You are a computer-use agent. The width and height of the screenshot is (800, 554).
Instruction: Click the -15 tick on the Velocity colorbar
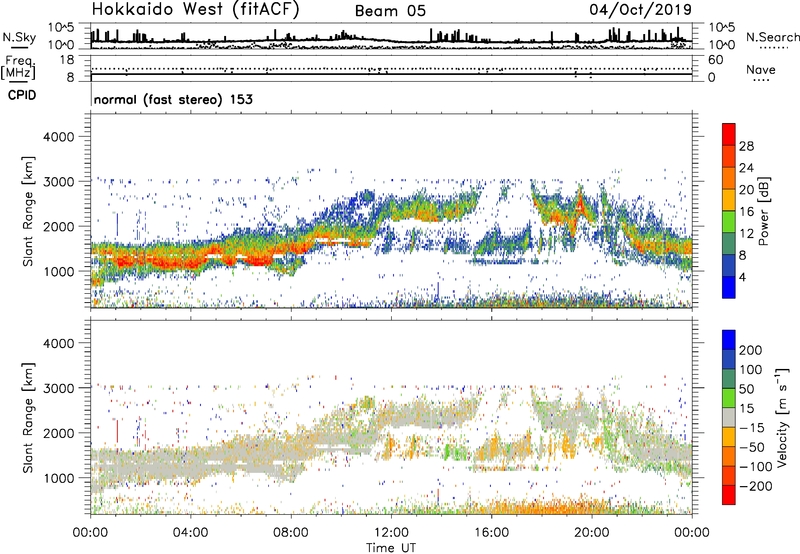752,427
